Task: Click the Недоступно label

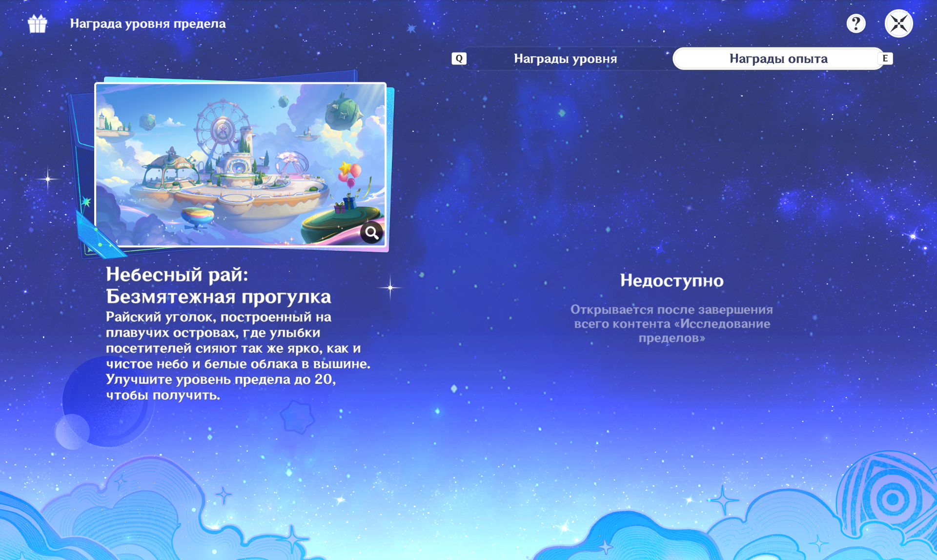Action: (672, 280)
